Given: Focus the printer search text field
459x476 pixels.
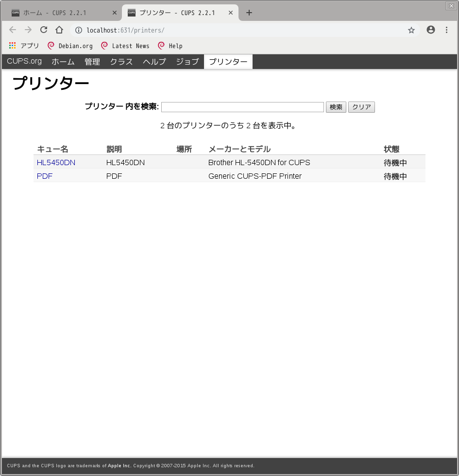Looking at the screenshot, I should click(x=242, y=107).
